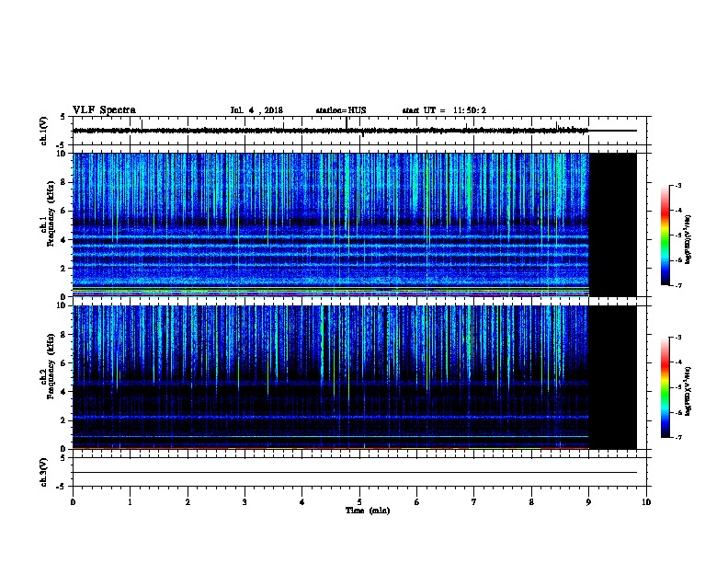Image resolution: width=728 pixels, height=563 pixels.
Task: Click time axis tick label "4"
Action: (302, 502)
